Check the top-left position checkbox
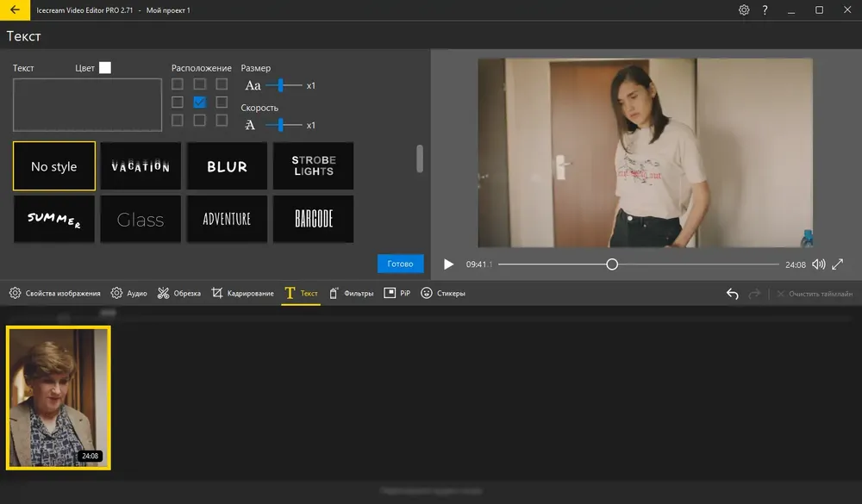This screenshot has height=504, width=862. [177, 84]
